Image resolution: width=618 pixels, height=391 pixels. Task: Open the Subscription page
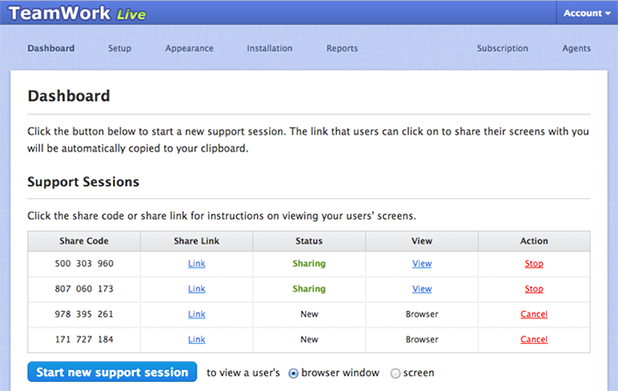(x=503, y=48)
